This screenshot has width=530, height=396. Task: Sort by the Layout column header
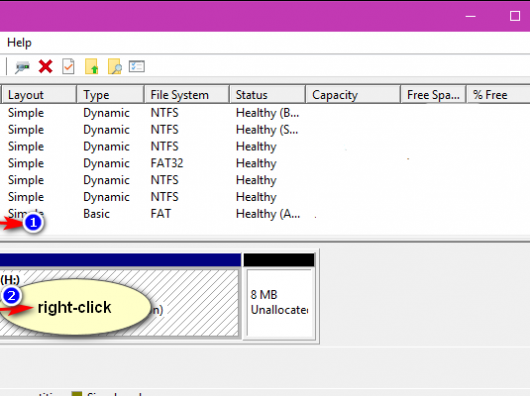(x=39, y=95)
